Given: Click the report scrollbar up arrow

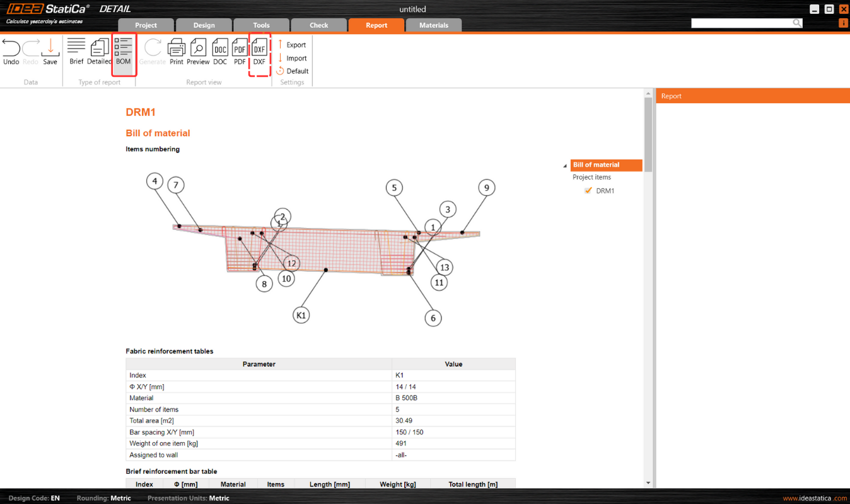Looking at the screenshot, I should [x=648, y=93].
